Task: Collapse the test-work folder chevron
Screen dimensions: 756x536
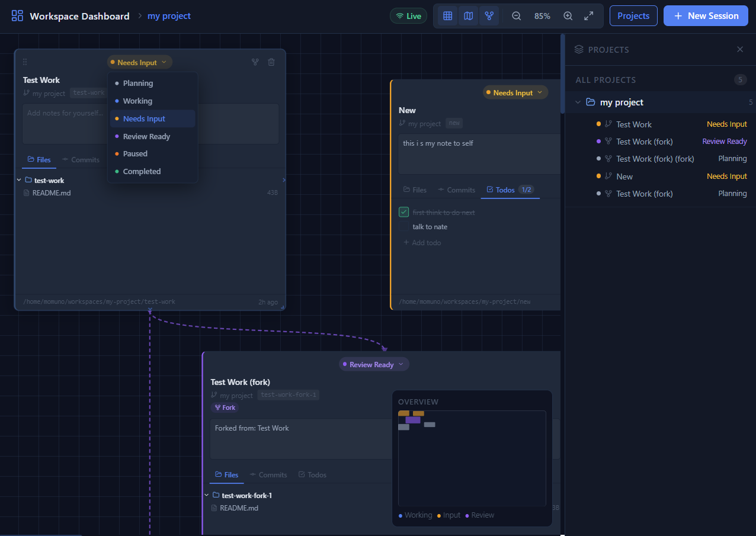Action: [x=20, y=180]
